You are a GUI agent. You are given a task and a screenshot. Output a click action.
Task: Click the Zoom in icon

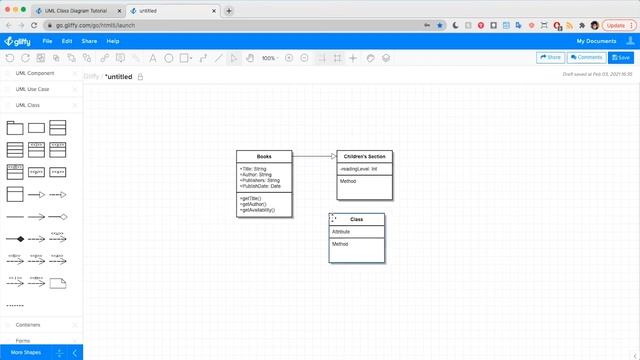pyautogui.click(x=289, y=58)
